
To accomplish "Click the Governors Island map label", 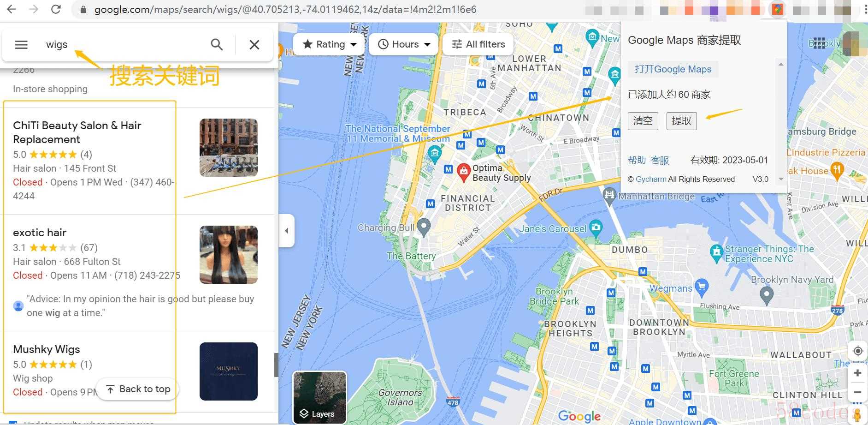I will click(x=400, y=397).
